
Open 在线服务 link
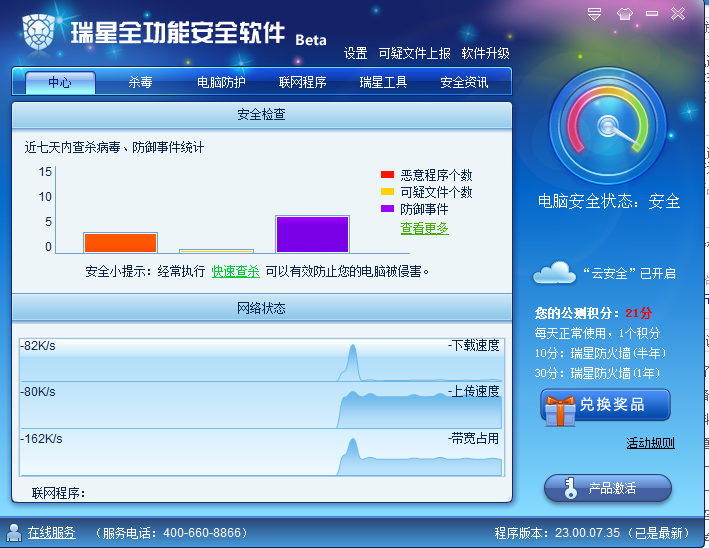point(51,533)
